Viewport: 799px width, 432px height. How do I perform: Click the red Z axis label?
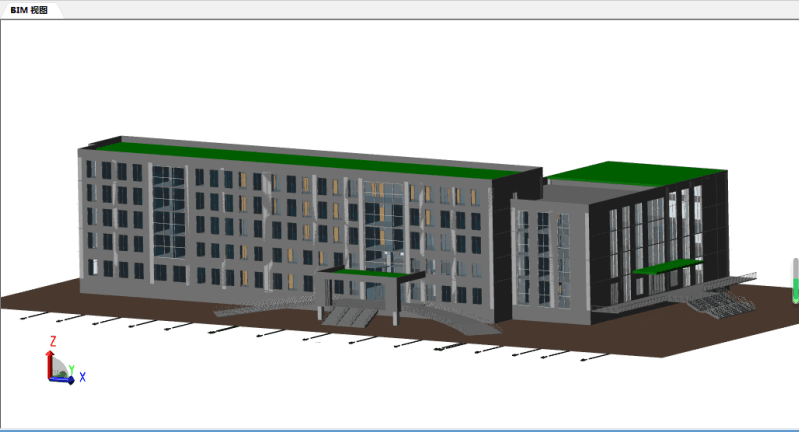point(52,341)
